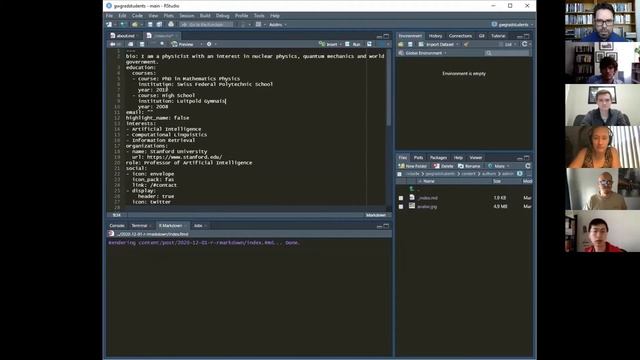Open the Help menu
This screenshot has width=640, height=360.
275,16
